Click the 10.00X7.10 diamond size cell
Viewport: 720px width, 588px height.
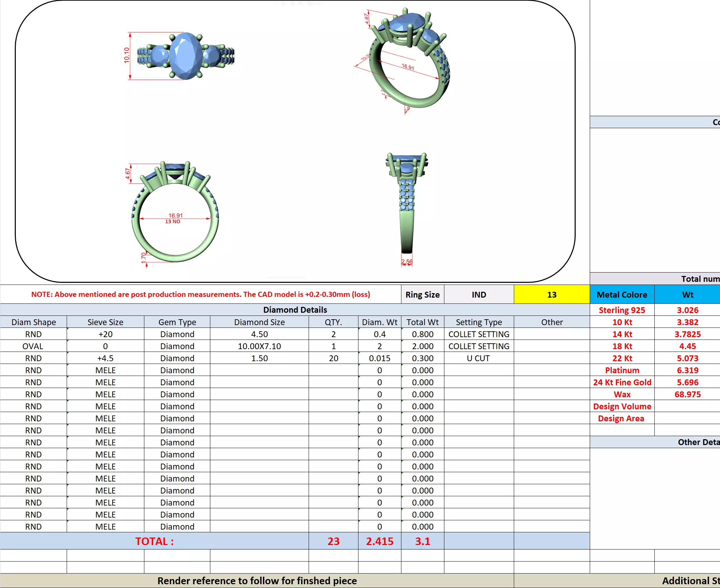(x=259, y=346)
